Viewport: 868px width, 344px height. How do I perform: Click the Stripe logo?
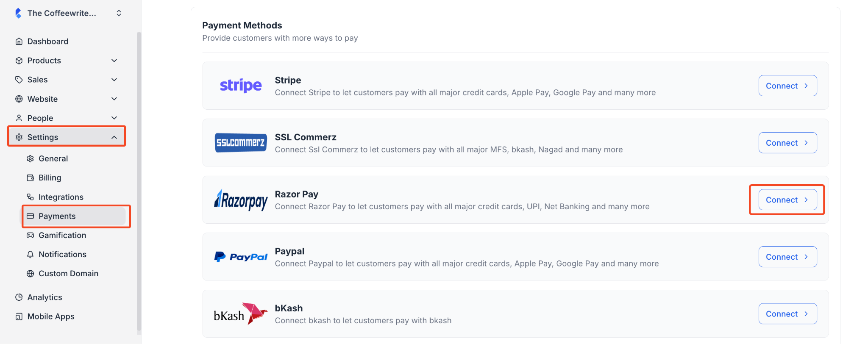tap(240, 86)
